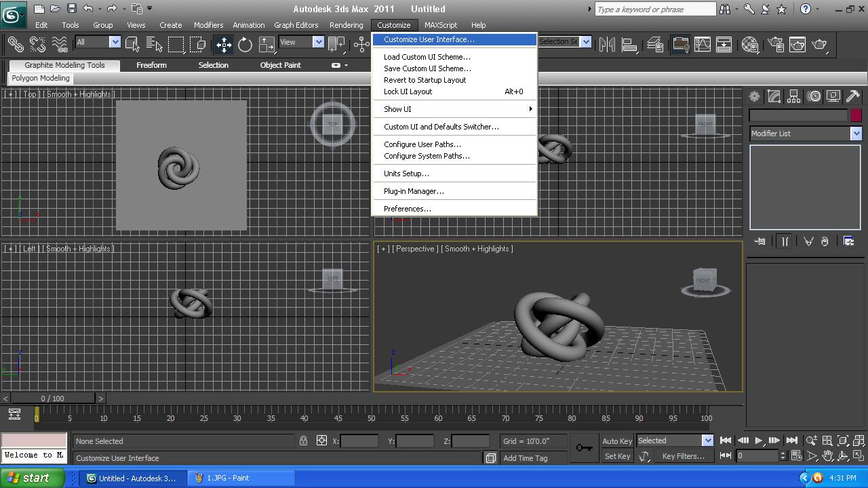868x488 pixels.
Task: Select the Select and Move tool
Action: coord(224,44)
